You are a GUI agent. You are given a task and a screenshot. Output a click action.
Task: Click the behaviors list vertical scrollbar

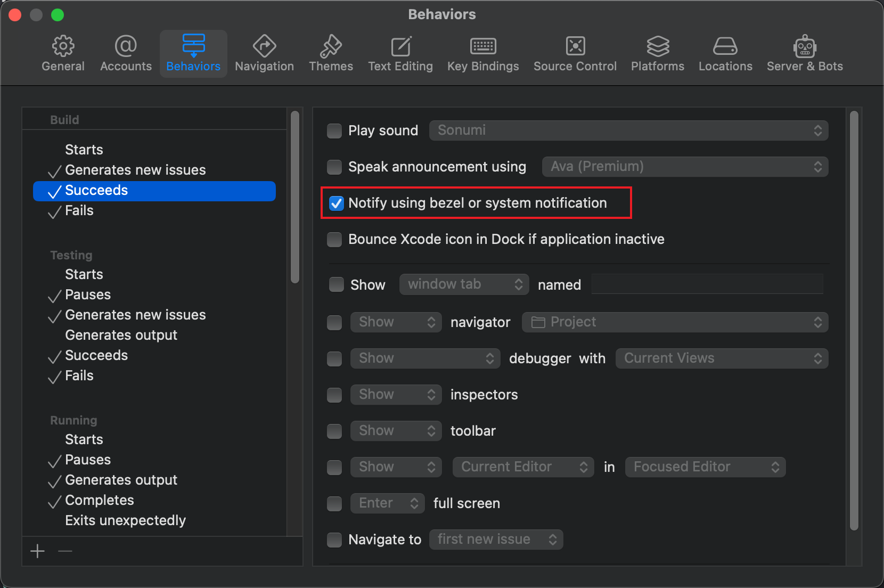[295, 197]
